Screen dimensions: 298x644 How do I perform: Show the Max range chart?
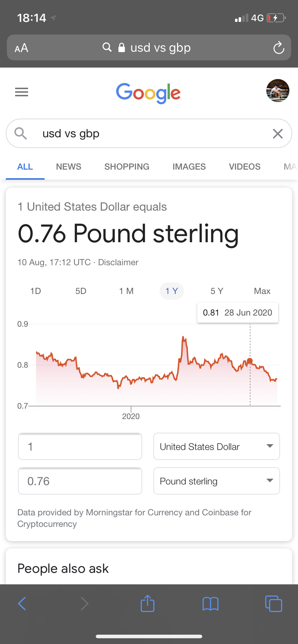click(x=262, y=291)
